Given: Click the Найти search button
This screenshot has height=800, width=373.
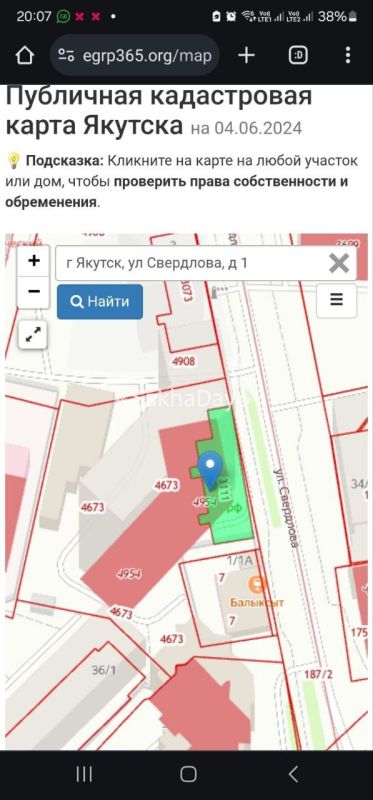Looking at the screenshot, I should [x=100, y=302].
